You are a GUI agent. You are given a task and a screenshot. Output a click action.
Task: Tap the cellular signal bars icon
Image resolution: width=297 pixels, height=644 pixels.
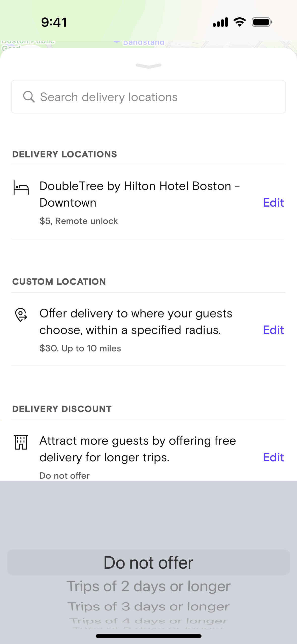click(220, 22)
